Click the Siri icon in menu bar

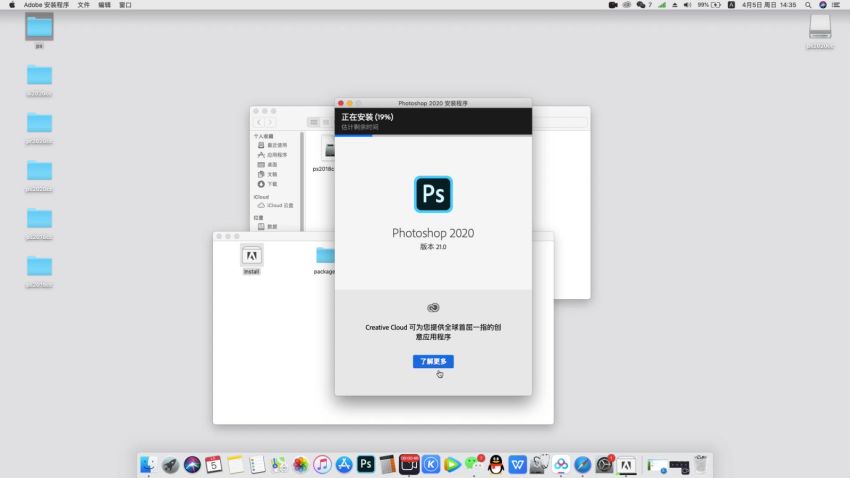pos(823,5)
